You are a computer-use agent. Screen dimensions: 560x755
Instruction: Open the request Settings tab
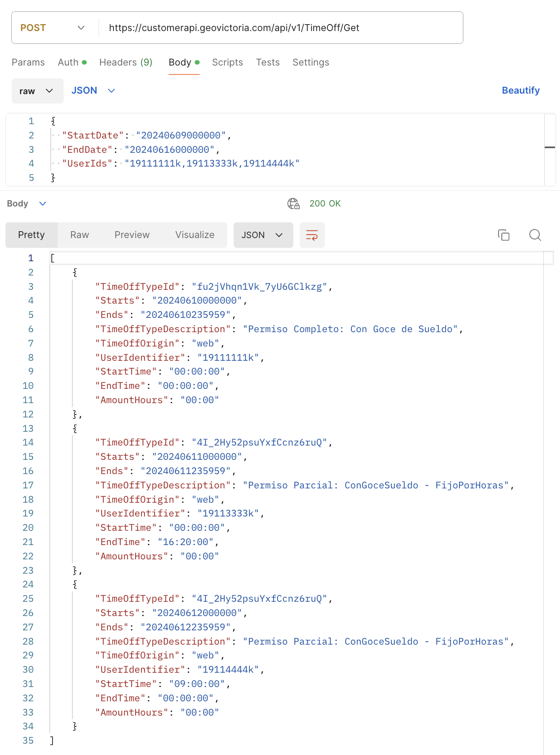point(311,63)
